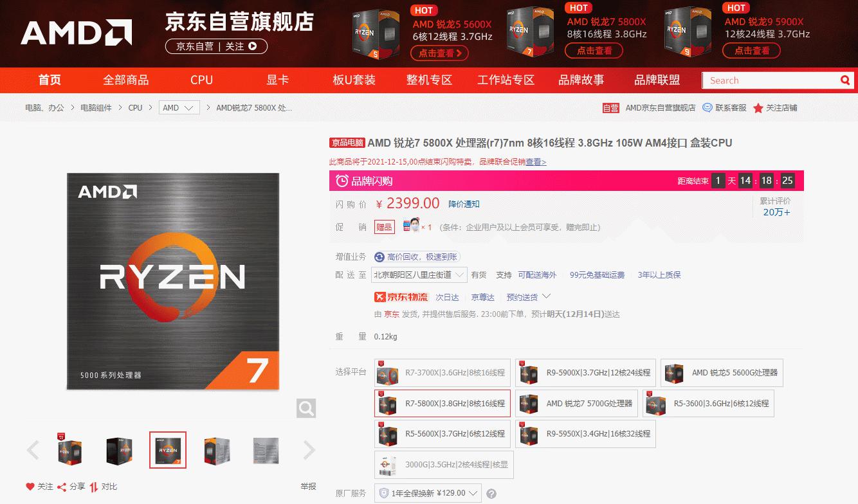
Task: Open the 北京朝阳区八里庄街道 delivery address dropdown
Action: click(419, 275)
